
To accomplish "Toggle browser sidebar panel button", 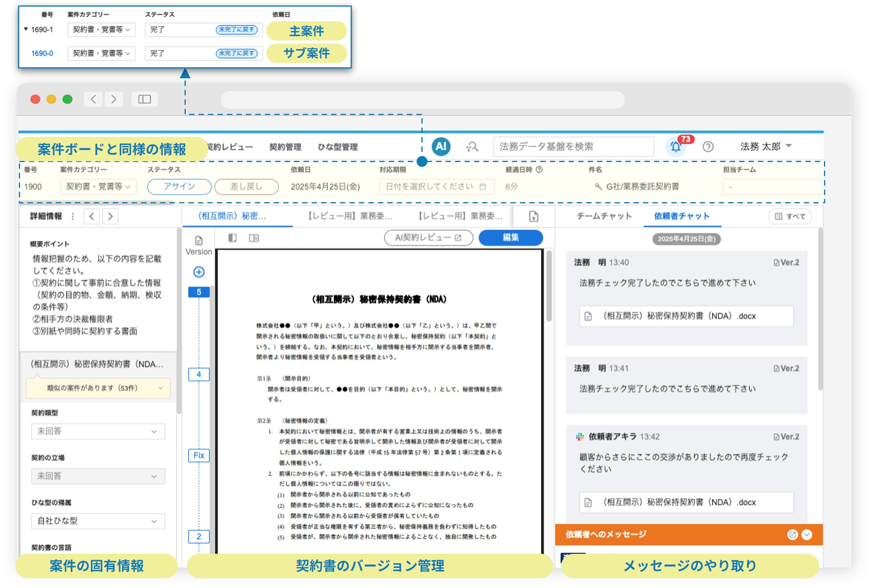I will point(144,99).
